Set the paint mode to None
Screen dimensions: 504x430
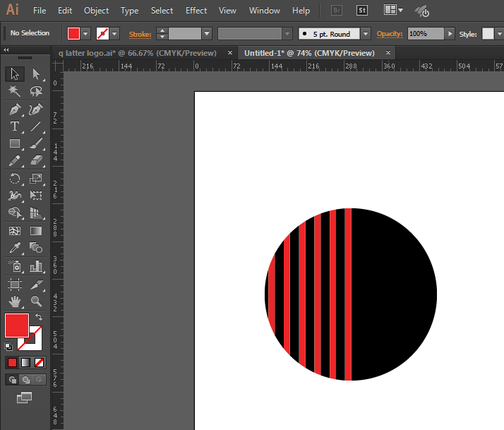tap(40, 362)
